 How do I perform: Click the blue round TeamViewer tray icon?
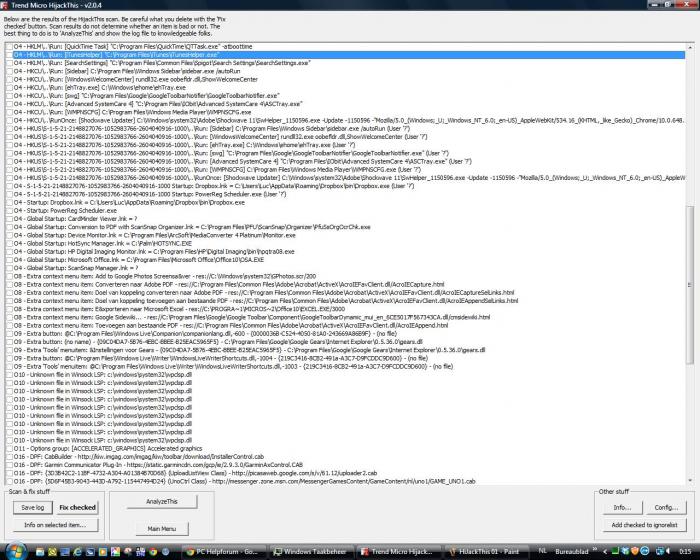645,552
